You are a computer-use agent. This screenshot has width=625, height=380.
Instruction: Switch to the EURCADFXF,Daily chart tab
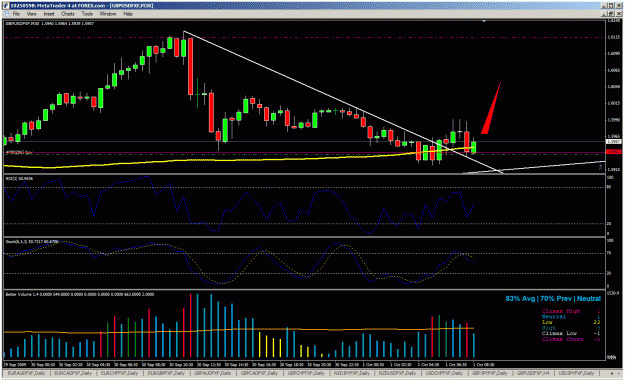click(73, 373)
